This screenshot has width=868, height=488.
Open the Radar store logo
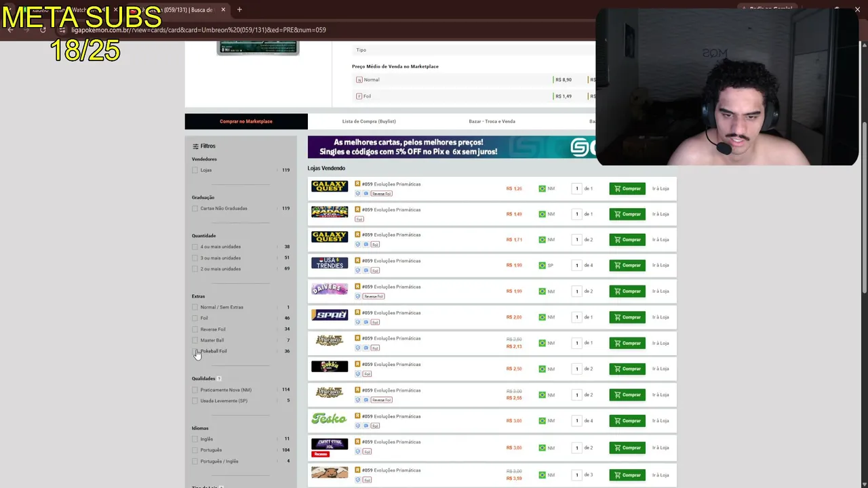coord(330,212)
